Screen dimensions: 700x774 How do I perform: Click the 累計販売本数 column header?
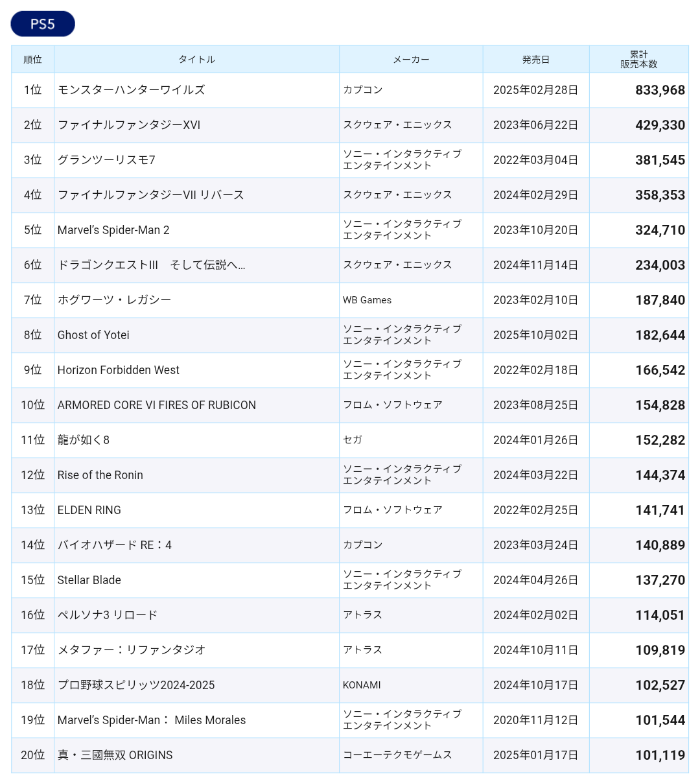[x=638, y=60]
